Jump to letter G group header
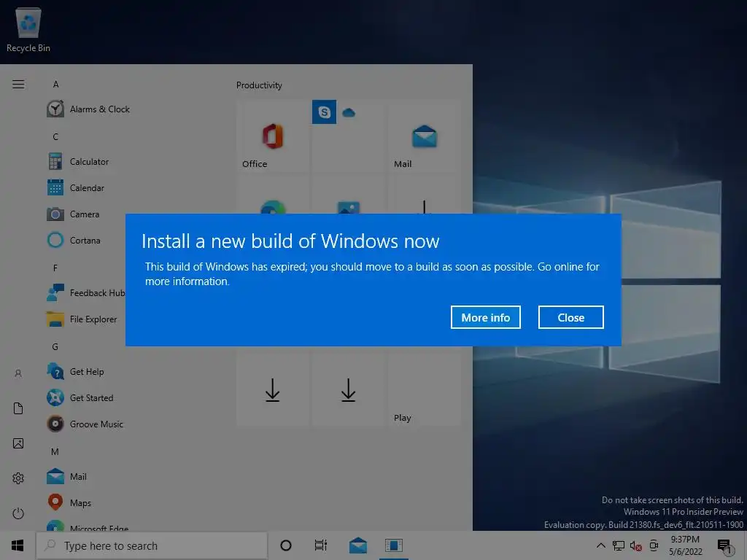 point(55,346)
